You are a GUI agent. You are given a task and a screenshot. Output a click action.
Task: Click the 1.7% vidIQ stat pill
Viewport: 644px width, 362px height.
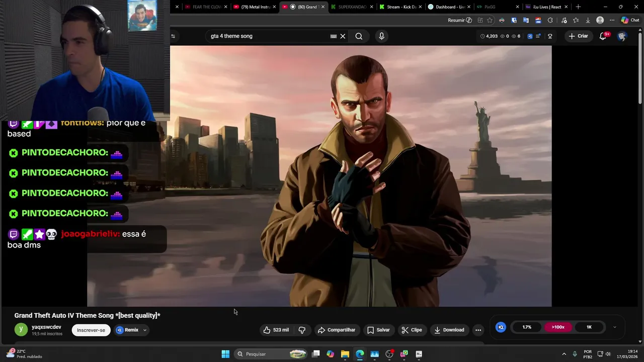point(527,327)
